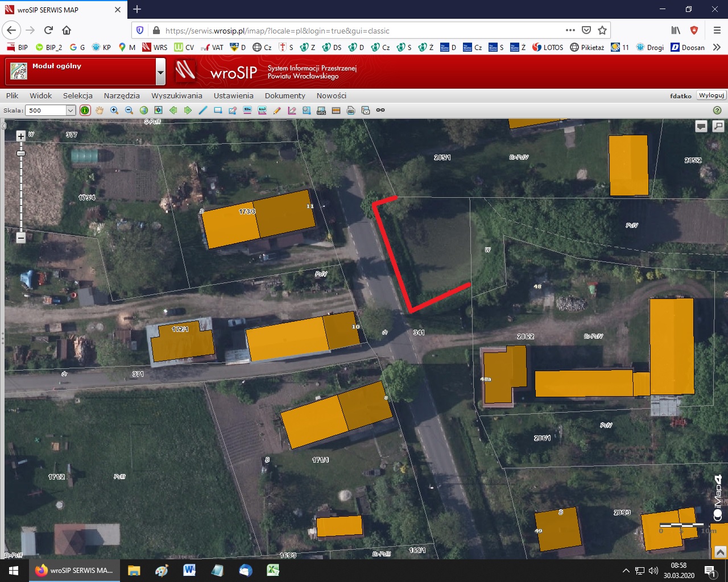Open the Narzędzia menu
The width and height of the screenshot is (728, 582).
click(x=122, y=95)
